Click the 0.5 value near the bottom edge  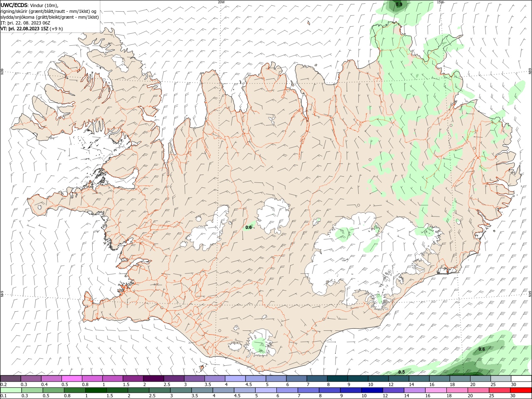(x=401, y=372)
